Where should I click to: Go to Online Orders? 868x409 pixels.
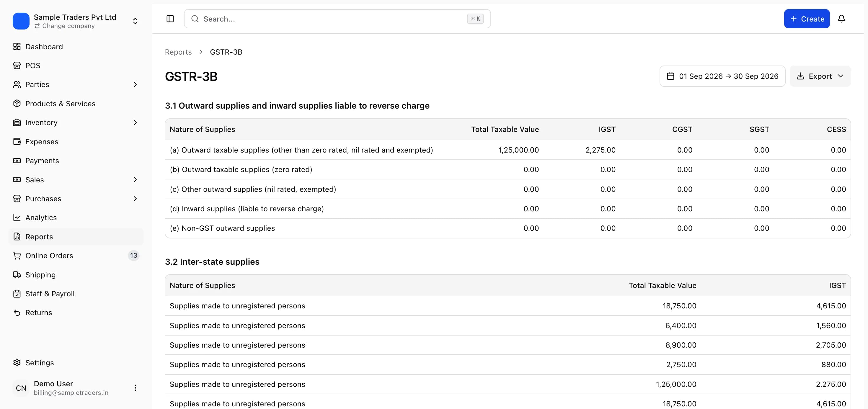coord(76,255)
